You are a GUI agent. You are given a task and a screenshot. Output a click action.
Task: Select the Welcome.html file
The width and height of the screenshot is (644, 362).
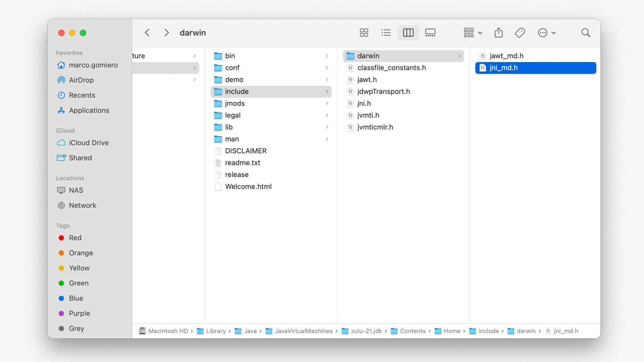(x=248, y=186)
